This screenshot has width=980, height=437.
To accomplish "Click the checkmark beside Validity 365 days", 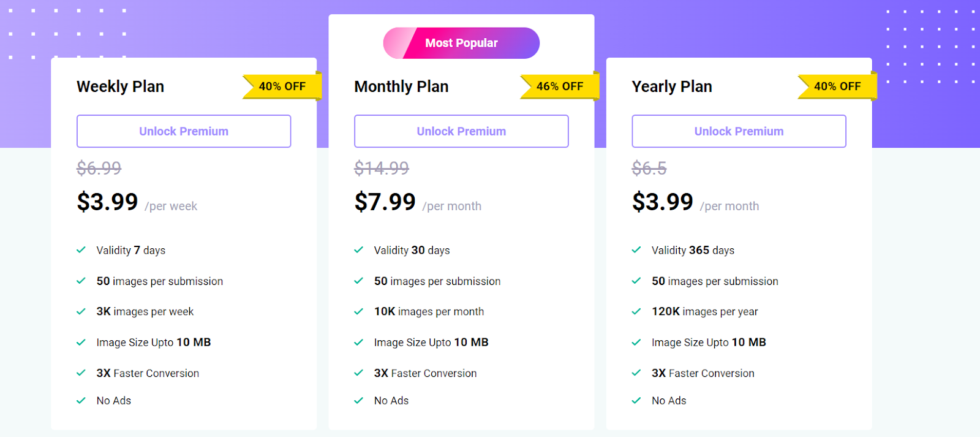I will [x=636, y=250].
